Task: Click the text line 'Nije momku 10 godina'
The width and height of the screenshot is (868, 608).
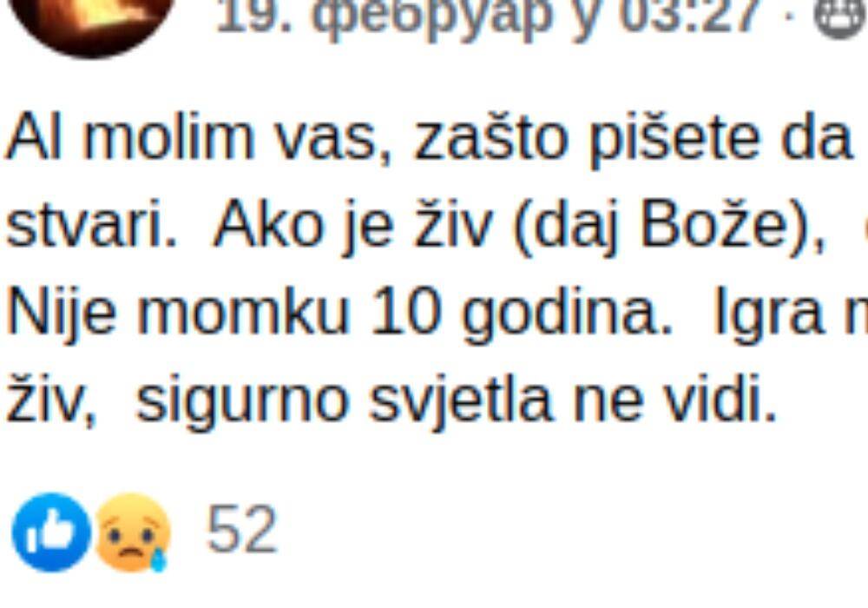Action: click(339, 313)
